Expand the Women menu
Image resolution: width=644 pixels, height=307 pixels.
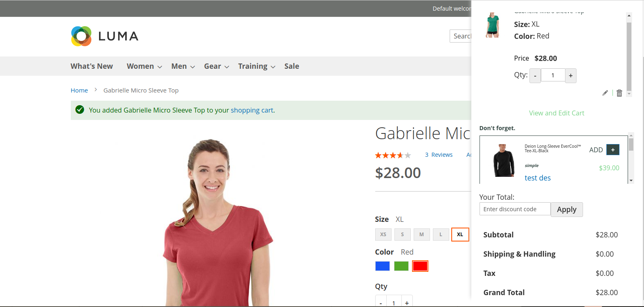point(144,66)
